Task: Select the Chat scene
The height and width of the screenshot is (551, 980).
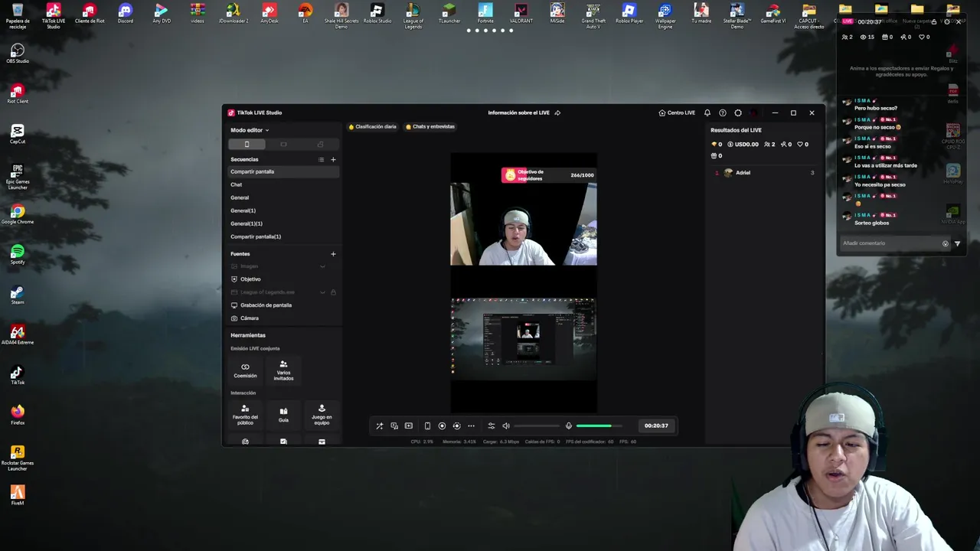Action: (283, 184)
